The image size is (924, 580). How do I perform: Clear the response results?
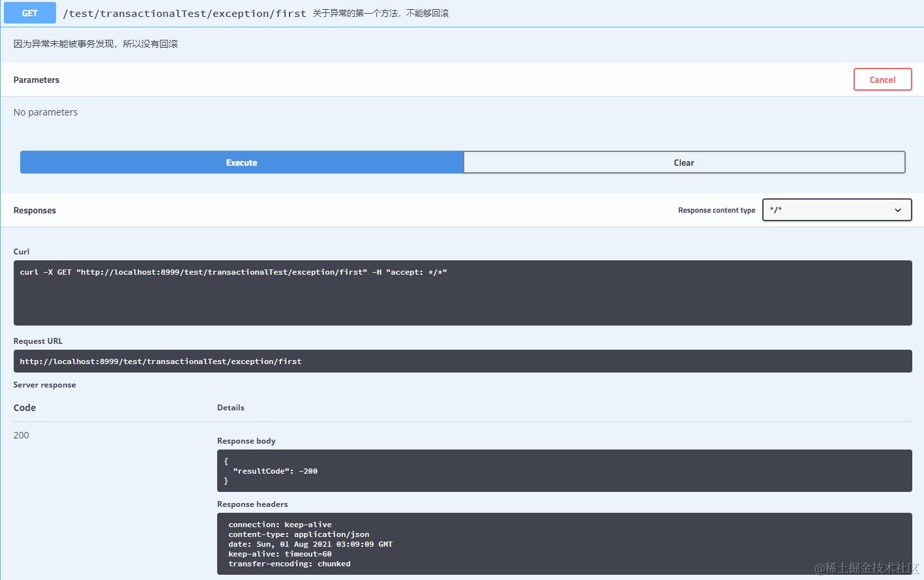click(x=684, y=162)
